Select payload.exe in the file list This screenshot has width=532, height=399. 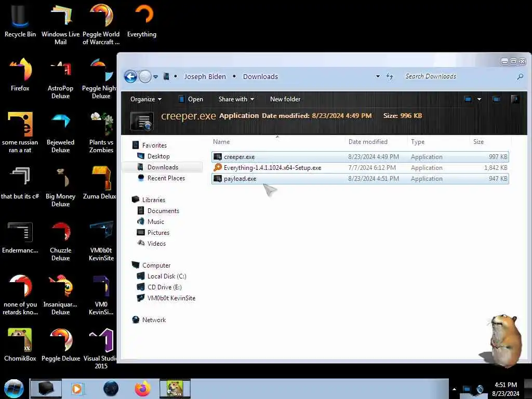(360, 179)
